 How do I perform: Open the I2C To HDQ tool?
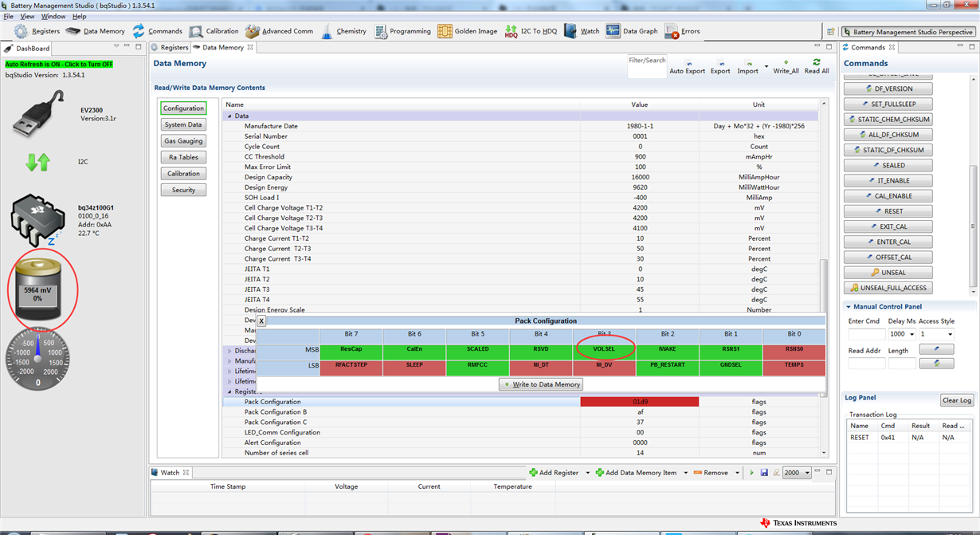coord(531,31)
